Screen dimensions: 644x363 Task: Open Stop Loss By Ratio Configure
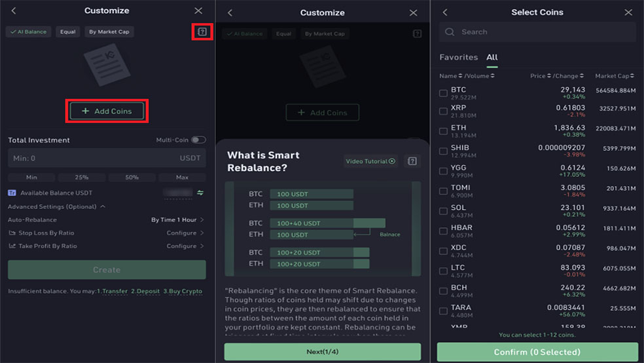[185, 233]
